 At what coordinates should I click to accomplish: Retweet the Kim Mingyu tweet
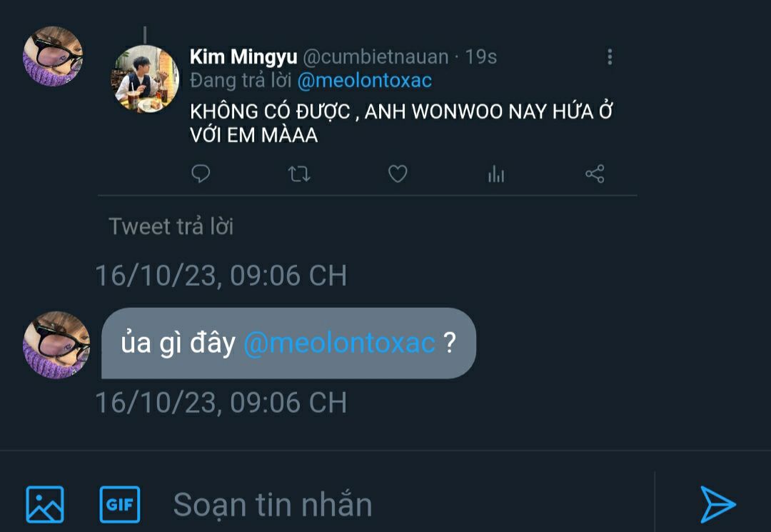pyautogui.click(x=299, y=174)
